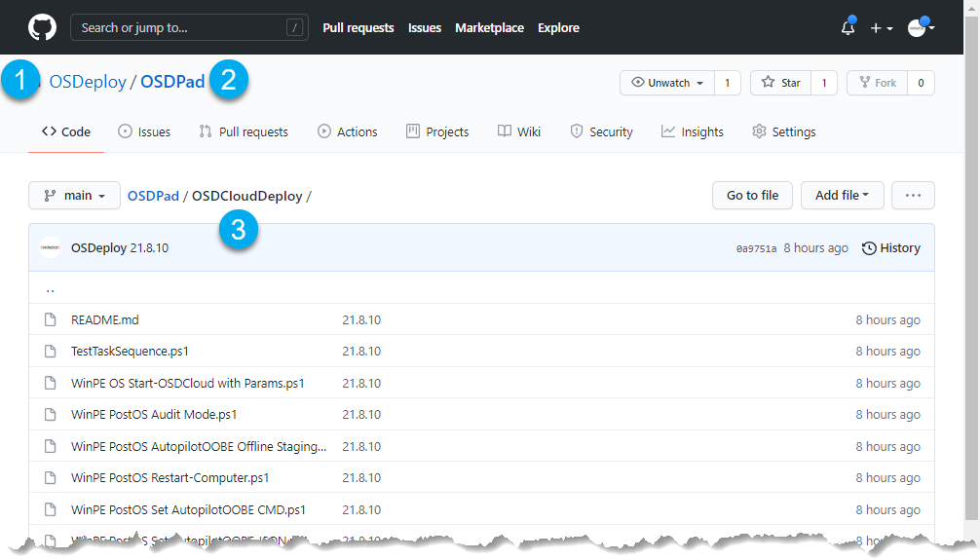Click the file icon beside README.md
The height and width of the screenshot is (560, 980).
[x=50, y=320]
